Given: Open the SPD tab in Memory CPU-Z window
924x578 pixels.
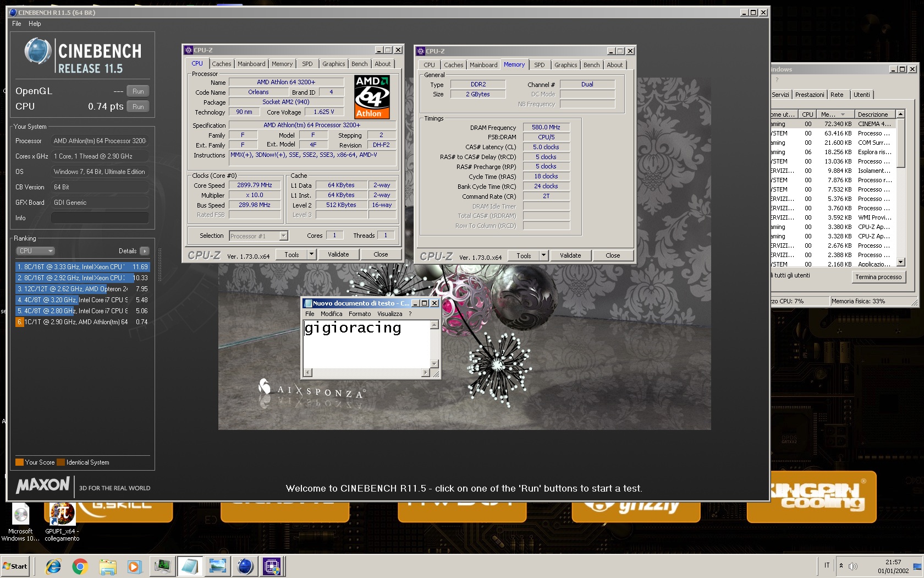Looking at the screenshot, I should 540,65.
